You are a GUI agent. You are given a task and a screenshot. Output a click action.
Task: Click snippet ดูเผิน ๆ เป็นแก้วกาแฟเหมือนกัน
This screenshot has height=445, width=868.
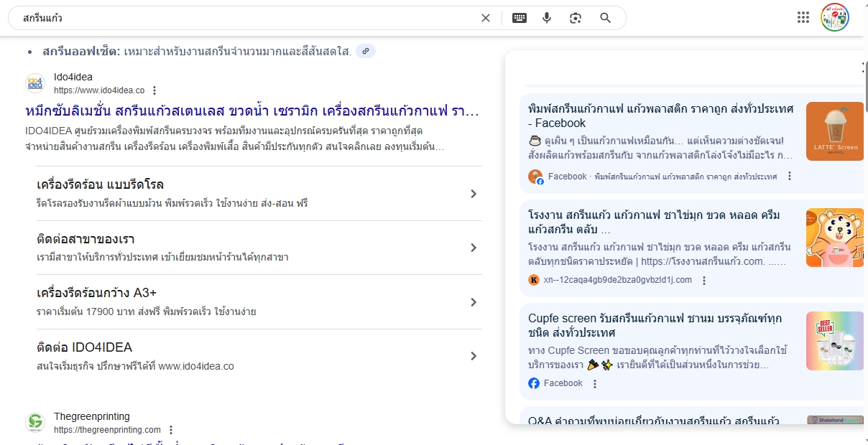click(x=661, y=148)
